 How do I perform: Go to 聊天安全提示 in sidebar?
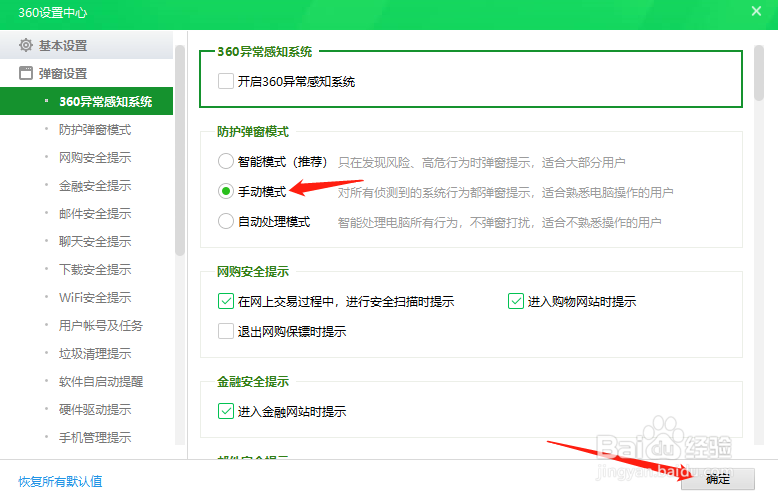(x=95, y=242)
